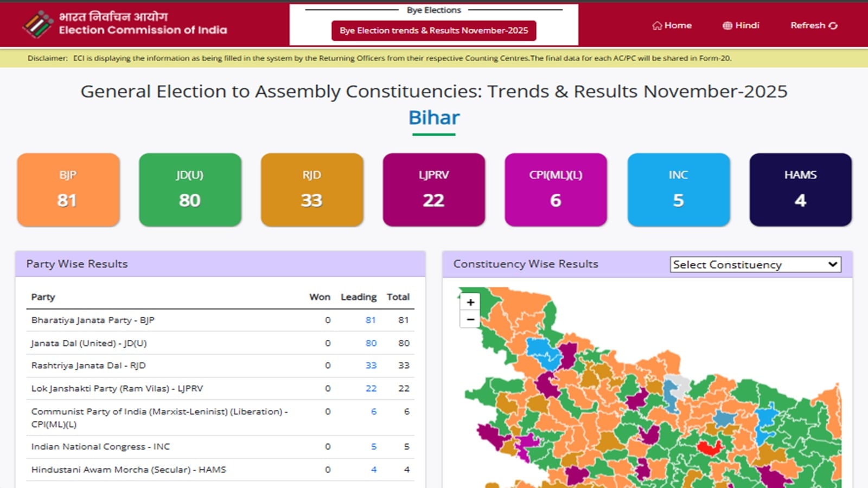Click the leading count 33 for RJD
The width and height of the screenshot is (868, 488).
tap(371, 365)
